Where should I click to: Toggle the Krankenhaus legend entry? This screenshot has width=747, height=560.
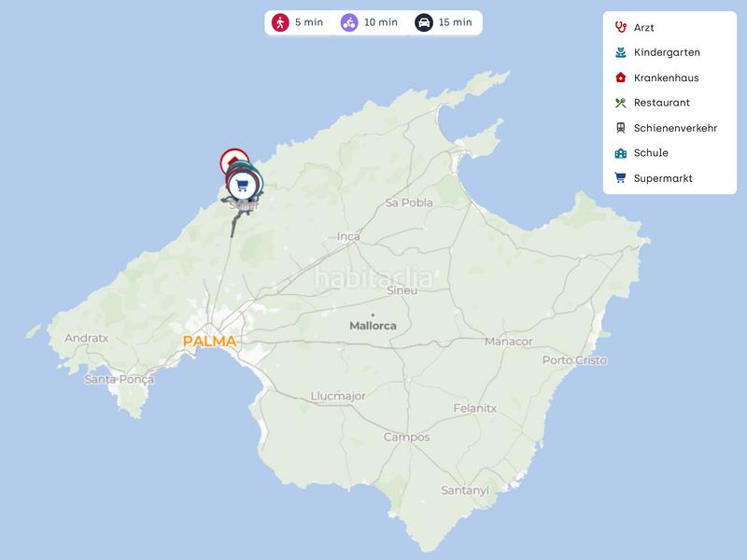pos(666,78)
